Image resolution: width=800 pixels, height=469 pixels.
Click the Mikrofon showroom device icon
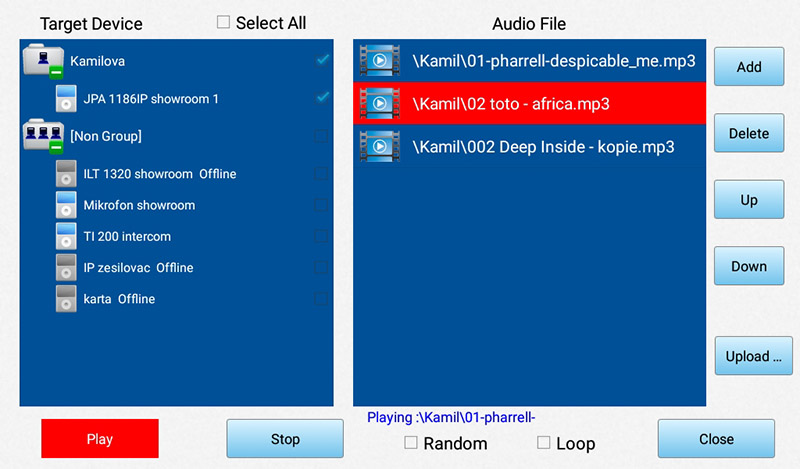(x=67, y=205)
